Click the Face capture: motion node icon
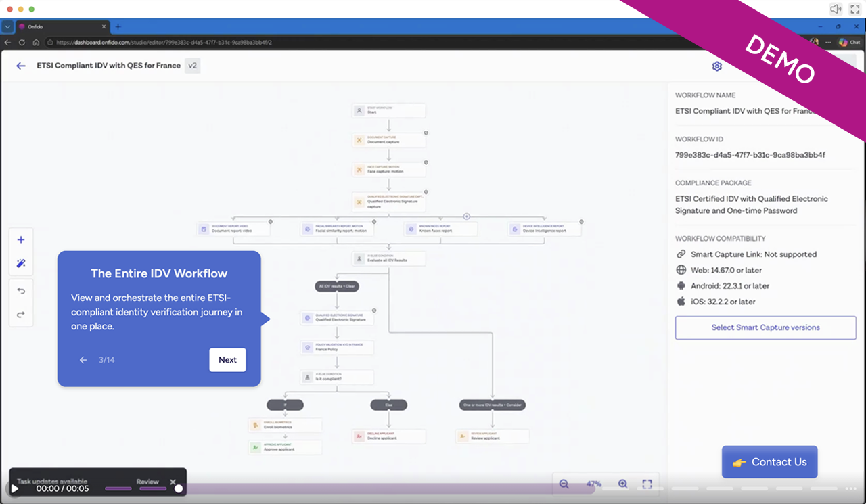The width and height of the screenshot is (866, 504). [x=359, y=170]
